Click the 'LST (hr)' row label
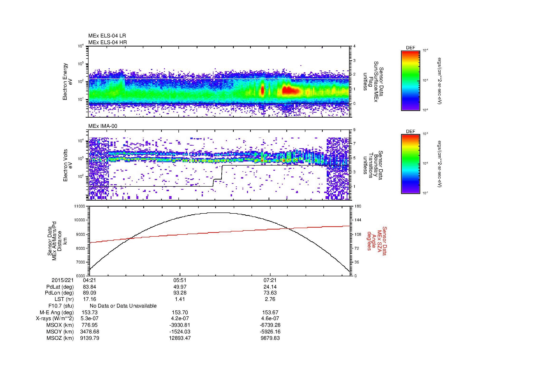The width and height of the screenshot is (555, 392). pyautogui.click(x=64, y=299)
